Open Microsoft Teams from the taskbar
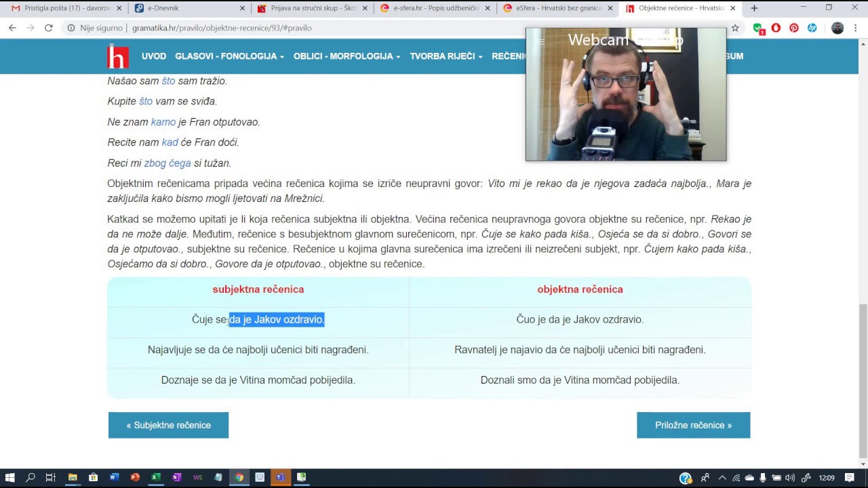868x488 pixels. 280,477
